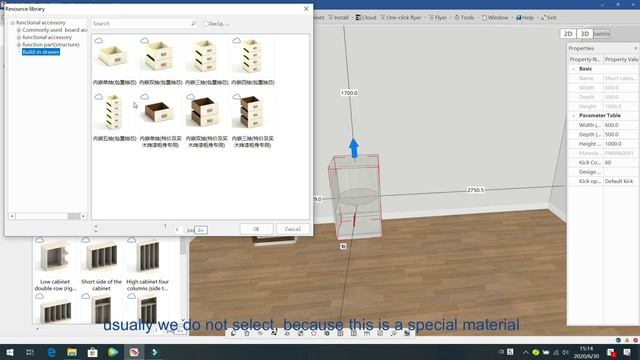640x360 pixels.
Task: Open the Cloud menu
Action: tap(366, 18)
